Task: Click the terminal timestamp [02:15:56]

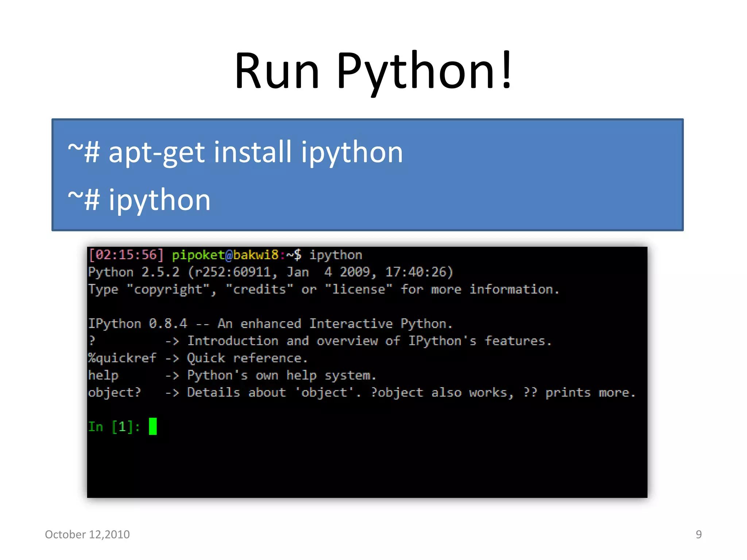Action: point(126,255)
